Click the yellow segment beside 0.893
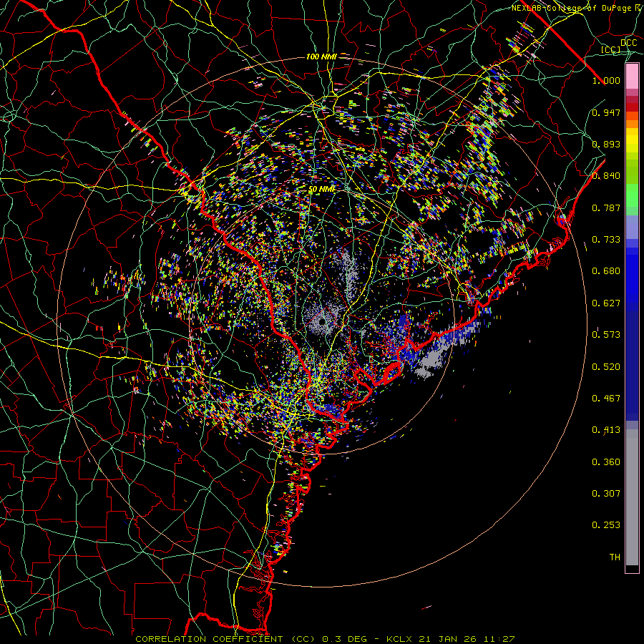This screenshot has height=644, width=644. coord(632,144)
